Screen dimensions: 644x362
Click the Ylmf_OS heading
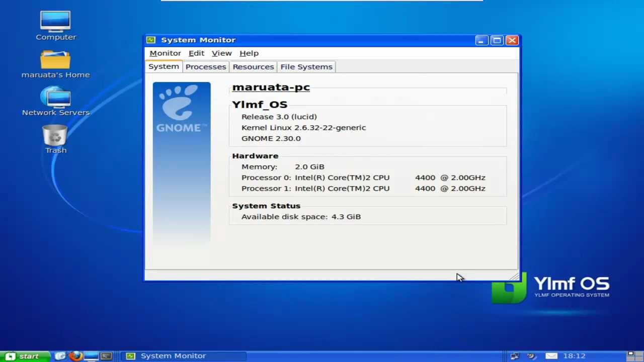click(x=260, y=105)
